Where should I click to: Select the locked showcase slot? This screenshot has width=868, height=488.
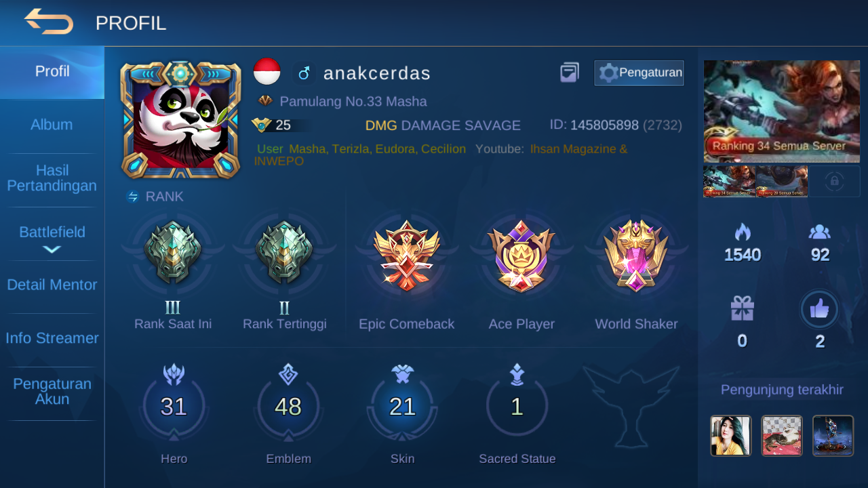(834, 181)
